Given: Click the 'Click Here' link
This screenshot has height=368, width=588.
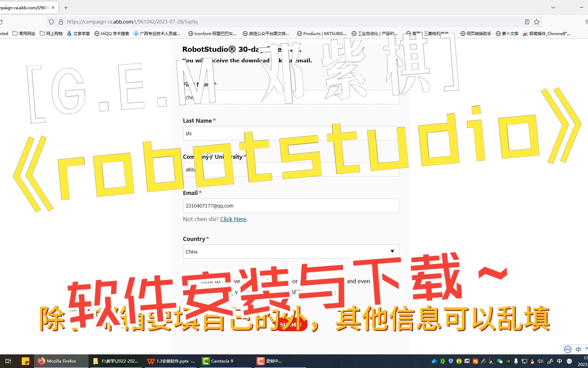Looking at the screenshot, I should [x=233, y=219].
